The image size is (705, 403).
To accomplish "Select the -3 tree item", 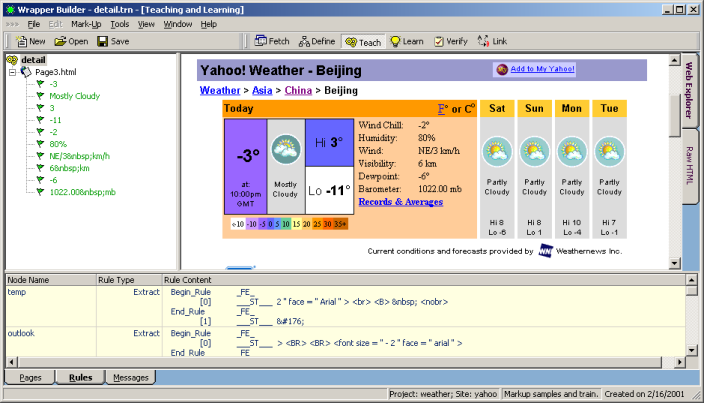I will coord(54,84).
